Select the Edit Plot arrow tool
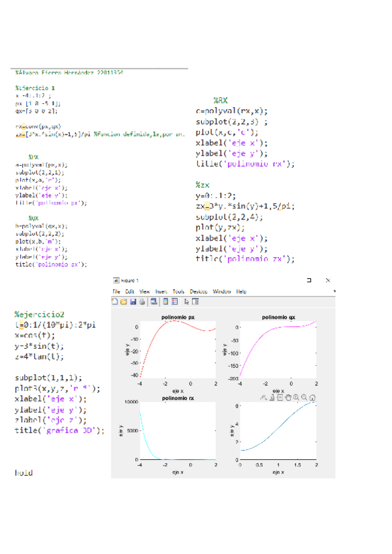Screen dimensions: 392x554 [187, 302]
